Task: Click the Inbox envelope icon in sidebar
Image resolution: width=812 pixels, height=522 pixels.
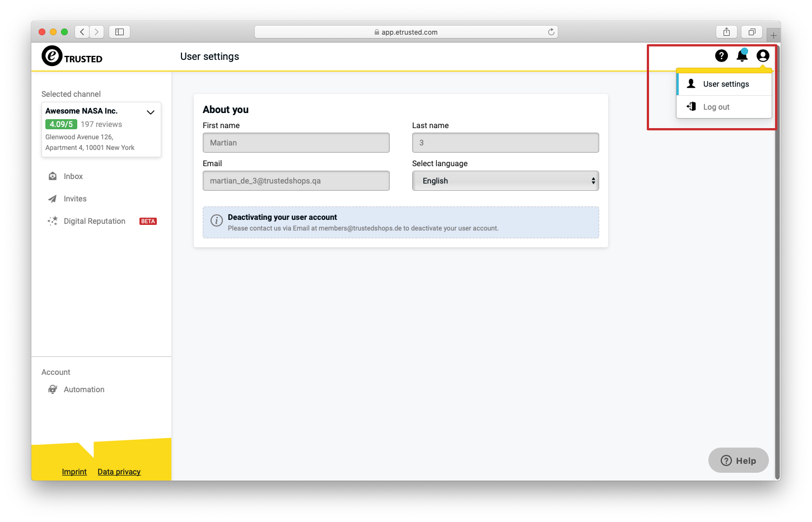Action: [x=53, y=176]
